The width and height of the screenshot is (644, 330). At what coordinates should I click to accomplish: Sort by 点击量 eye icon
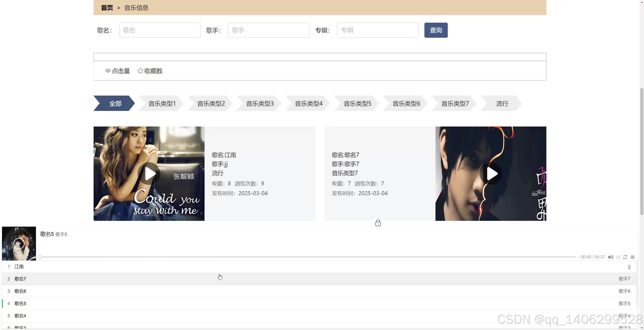108,71
